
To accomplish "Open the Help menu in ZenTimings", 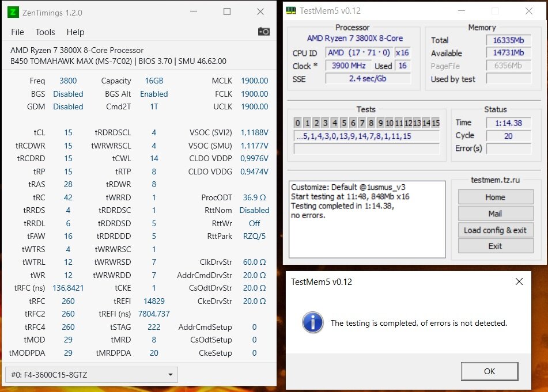I will point(75,32).
